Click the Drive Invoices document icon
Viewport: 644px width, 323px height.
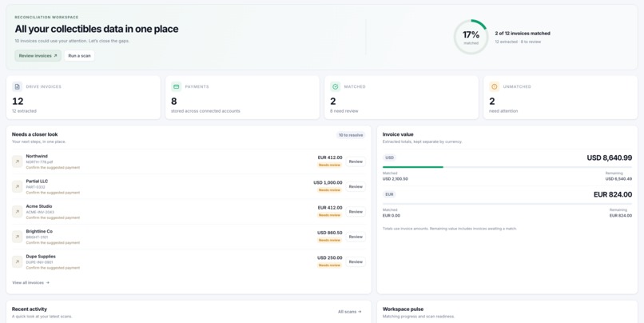[x=18, y=86]
